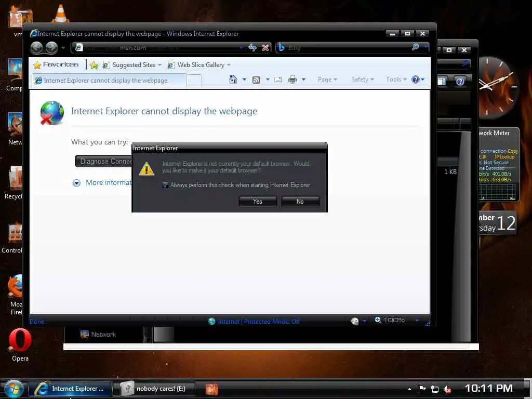Viewport: 532px width, 399px height.
Task: Click the Print icon
Action: (x=292, y=79)
